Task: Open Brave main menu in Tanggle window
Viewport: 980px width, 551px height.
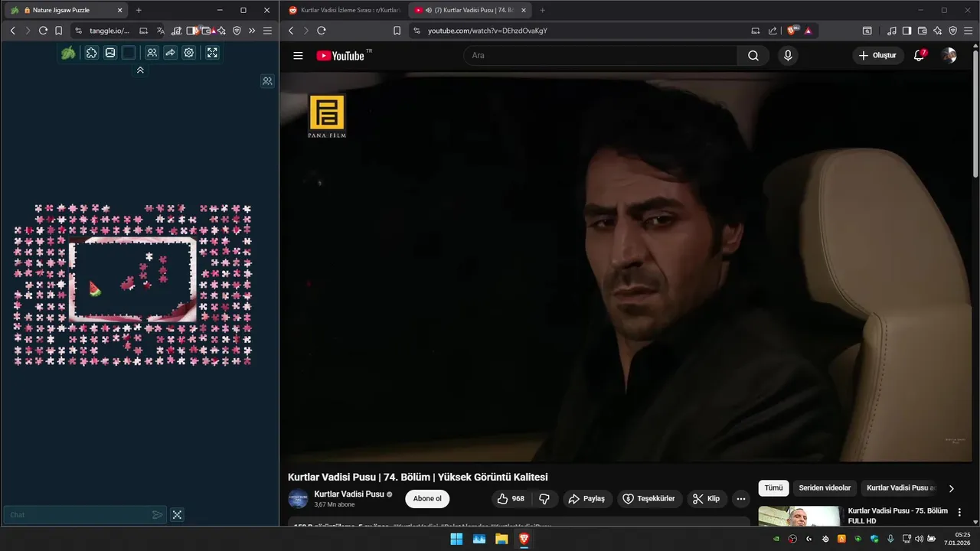Action: (x=267, y=31)
